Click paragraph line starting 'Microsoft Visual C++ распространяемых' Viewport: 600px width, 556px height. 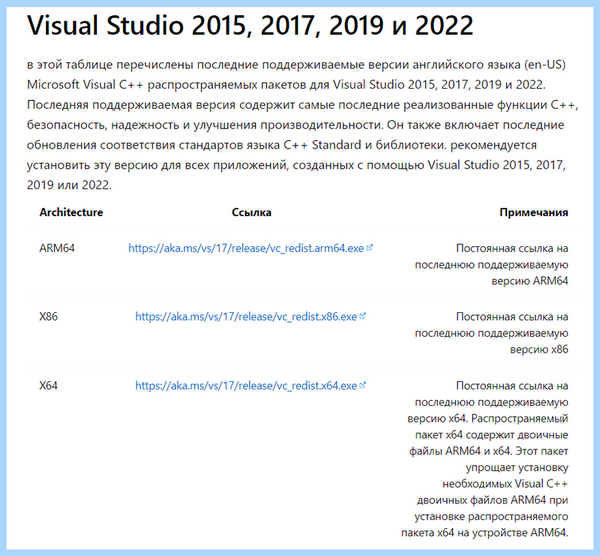click(286, 85)
